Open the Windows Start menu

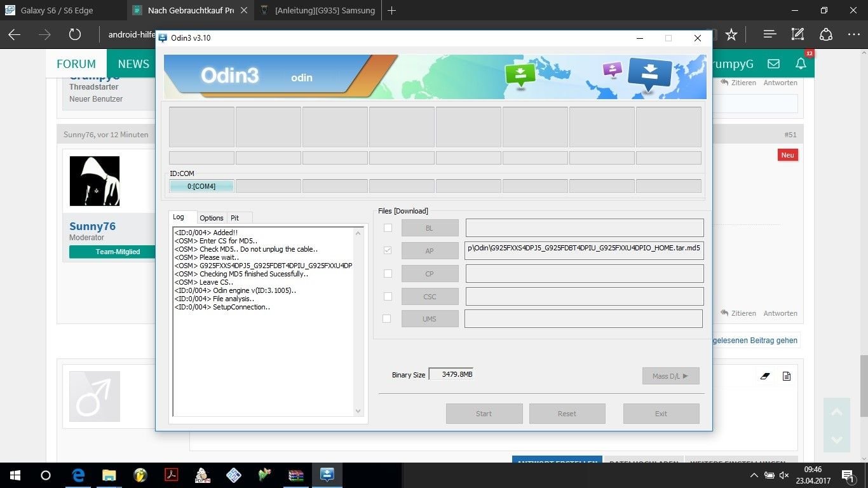pyautogui.click(x=15, y=475)
